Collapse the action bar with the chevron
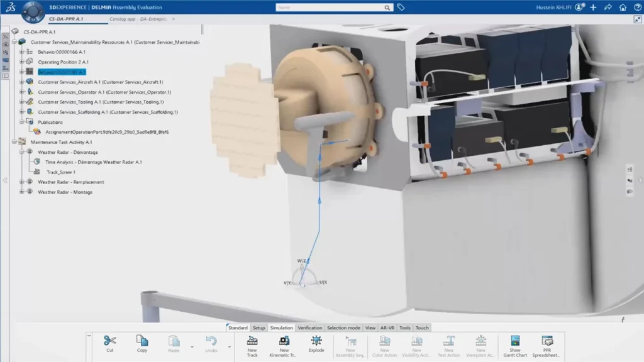 (x=89, y=336)
